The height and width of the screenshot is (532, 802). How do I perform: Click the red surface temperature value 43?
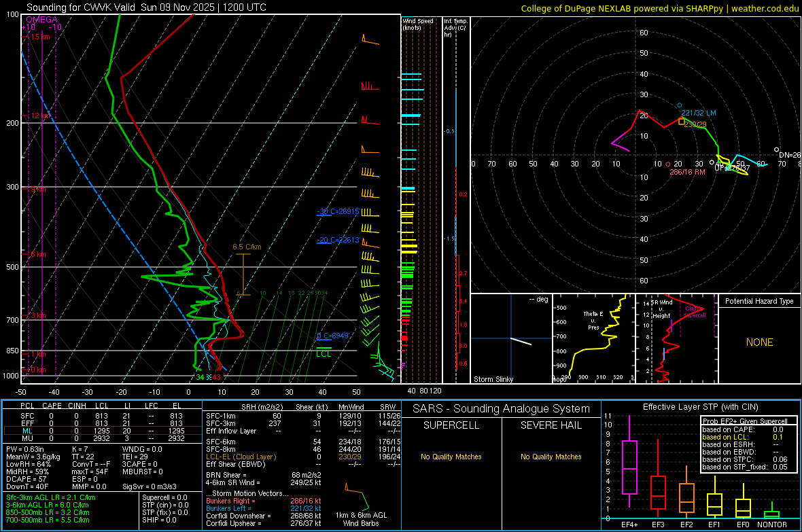pyautogui.click(x=216, y=377)
